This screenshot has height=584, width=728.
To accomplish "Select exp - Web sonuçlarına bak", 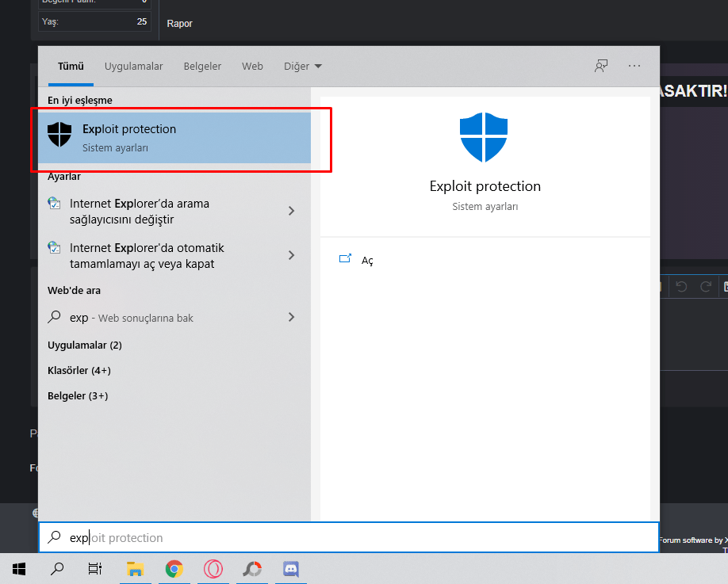I will (x=174, y=318).
